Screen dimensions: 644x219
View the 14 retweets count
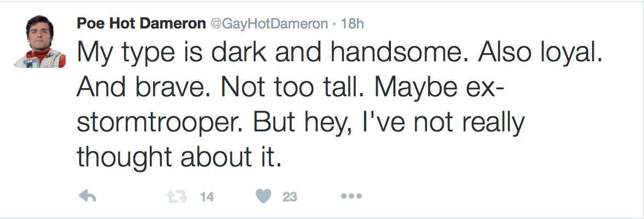(206, 197)
